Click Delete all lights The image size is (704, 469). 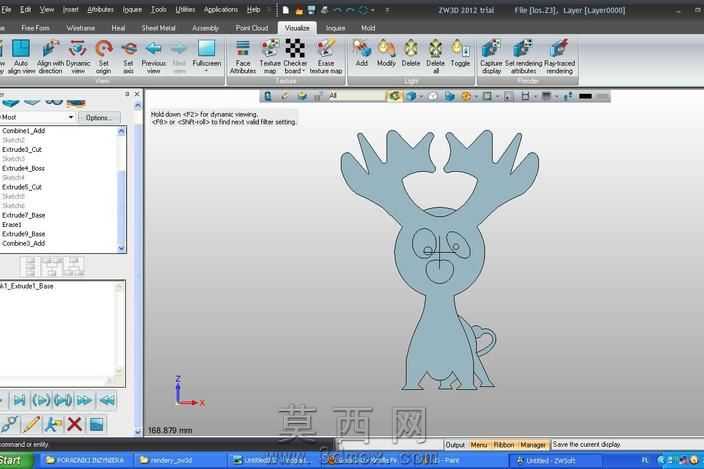(436, 57)
